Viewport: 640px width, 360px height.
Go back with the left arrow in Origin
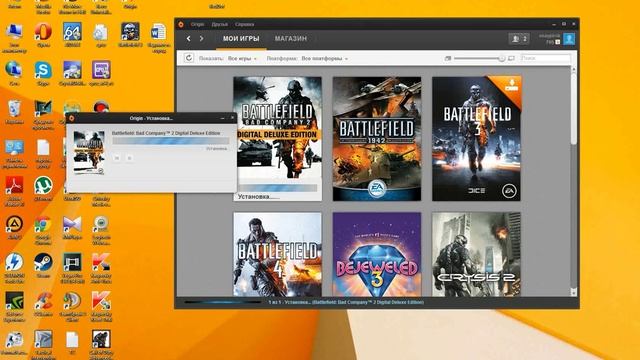pyautogui.click(x=188, y=38)
